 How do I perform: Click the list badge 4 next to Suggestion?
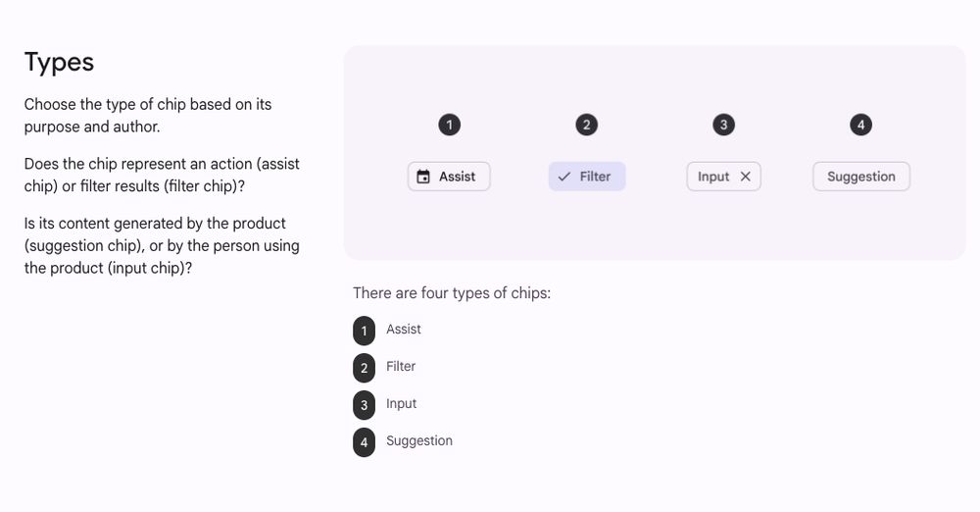[364, 442]
